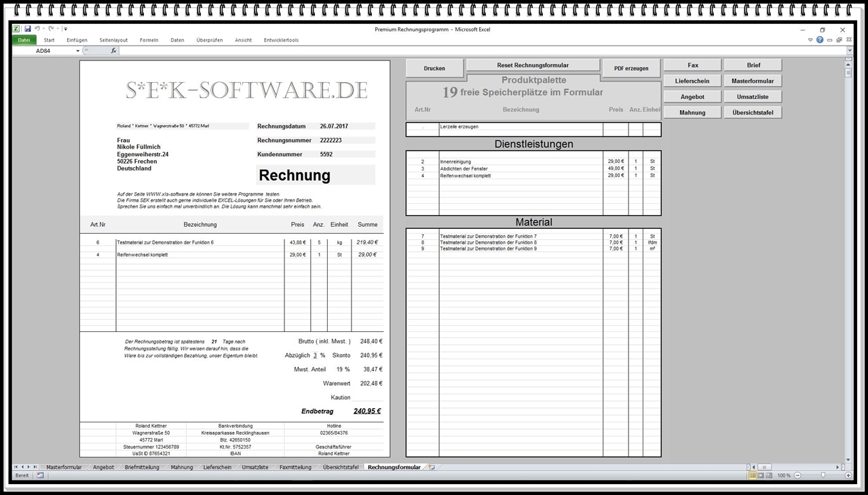This screenshot has width=868, height=495.
Task: Open the Undo history dropdown arrow
Action: pyautogui.click(x=43, y=29)
